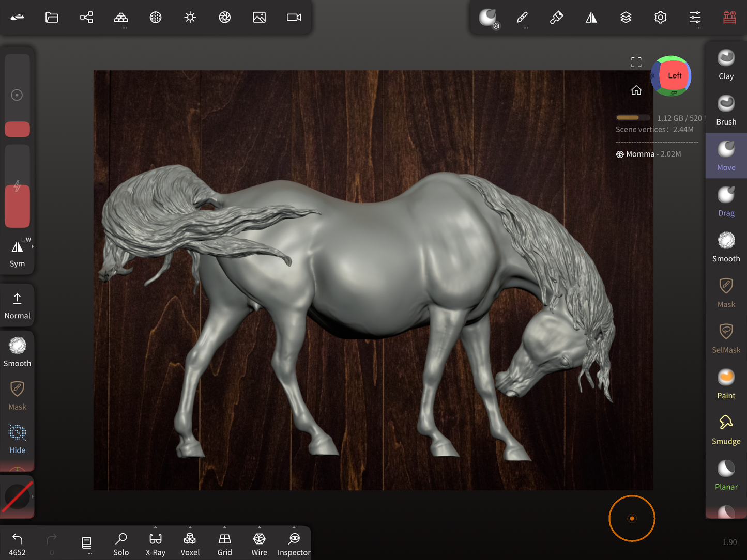Expand the Voxel remesh options

(190, 528)
